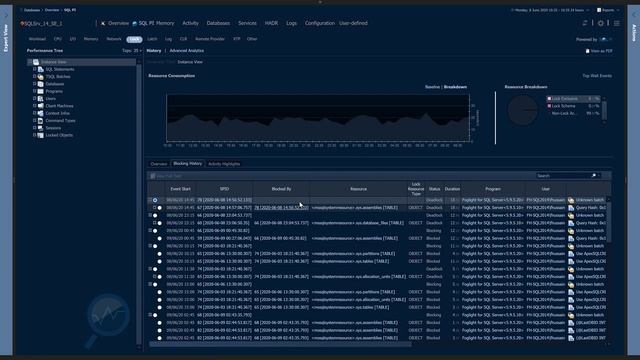Click the Sessions tree icon
The height and width of the screenshot is (360, 640).
click(x=40, y=128)
